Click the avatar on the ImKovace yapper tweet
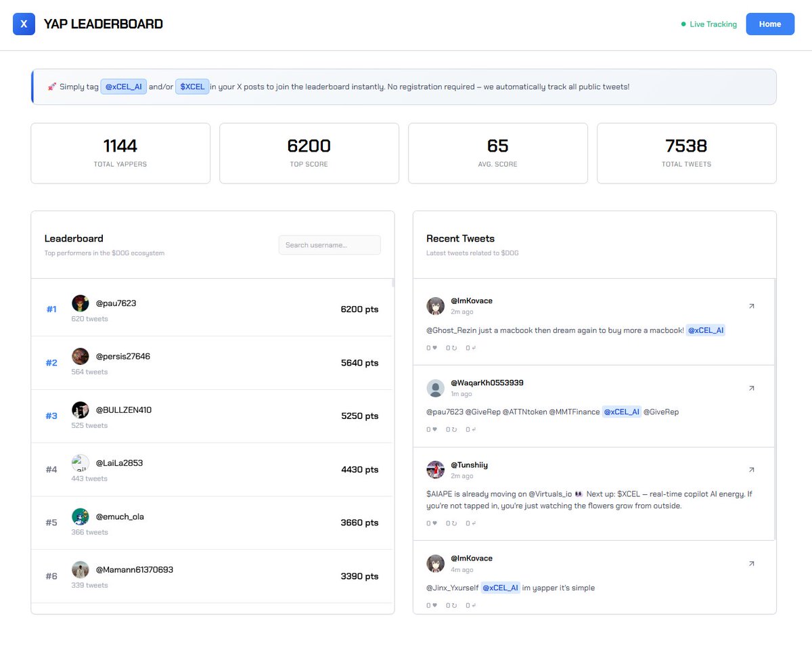This screenshot has height=658, width=812. click(435, 563)
